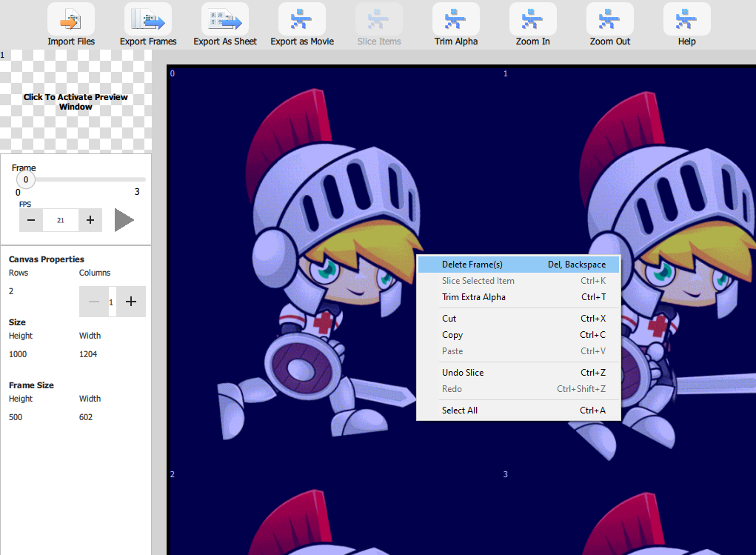Click the canvas Width value 1204
This screenshot has width=756, height=555.
pos(88,354)
